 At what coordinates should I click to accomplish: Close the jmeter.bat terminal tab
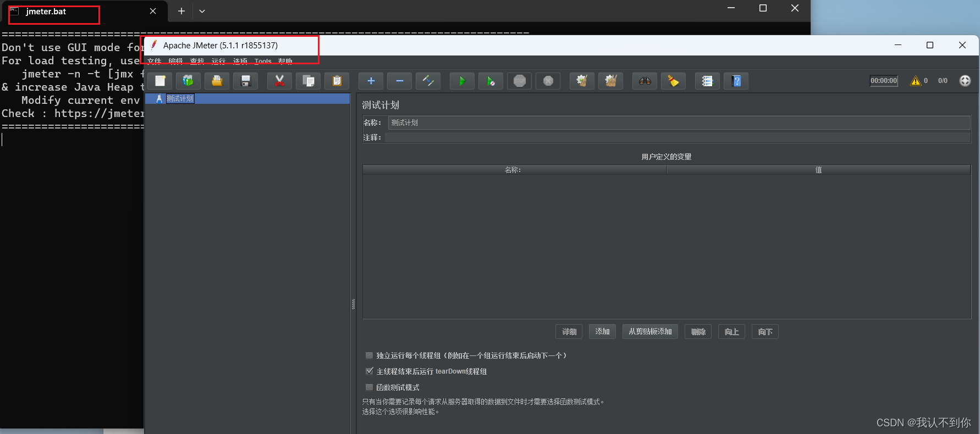[x=153, y=11]
